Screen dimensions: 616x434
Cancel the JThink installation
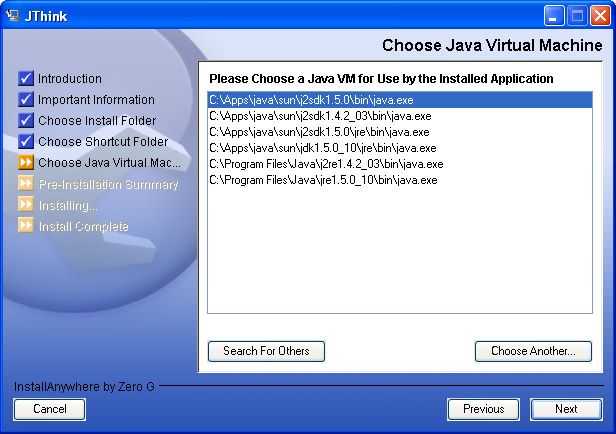tap(50, 409)
